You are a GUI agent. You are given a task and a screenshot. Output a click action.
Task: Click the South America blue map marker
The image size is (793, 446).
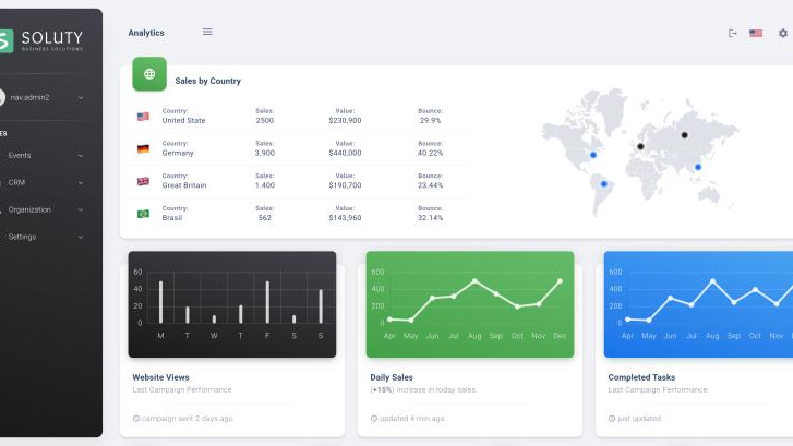click(x=603, y=184)
